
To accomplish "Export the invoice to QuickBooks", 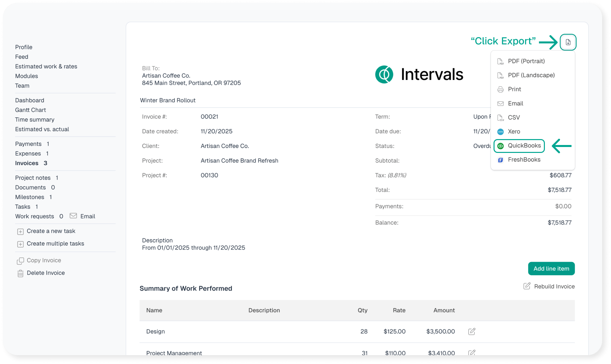I will (x=524, y=146).
